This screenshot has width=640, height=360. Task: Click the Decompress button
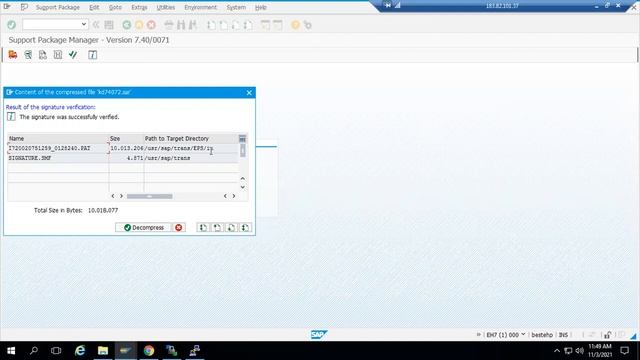coord(143,227)
